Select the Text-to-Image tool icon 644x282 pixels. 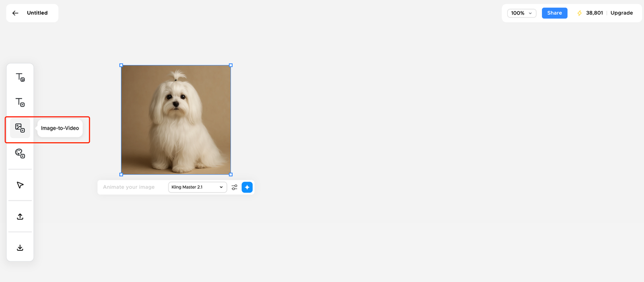click(20, 77)
